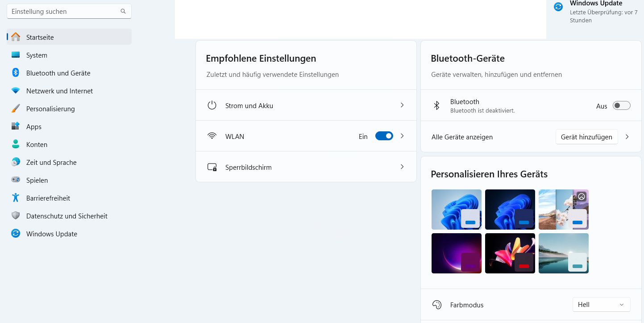The height and width of the screenshot is (323, 644).
Task: Expand Sperrbildschirm chevron arrow
Action: (402, 167)
